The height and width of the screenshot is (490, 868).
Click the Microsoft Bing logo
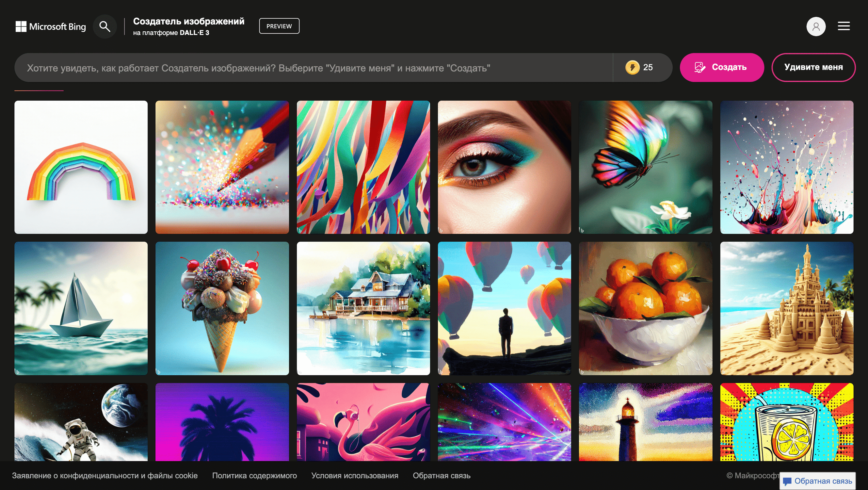(x=51, y=26)
